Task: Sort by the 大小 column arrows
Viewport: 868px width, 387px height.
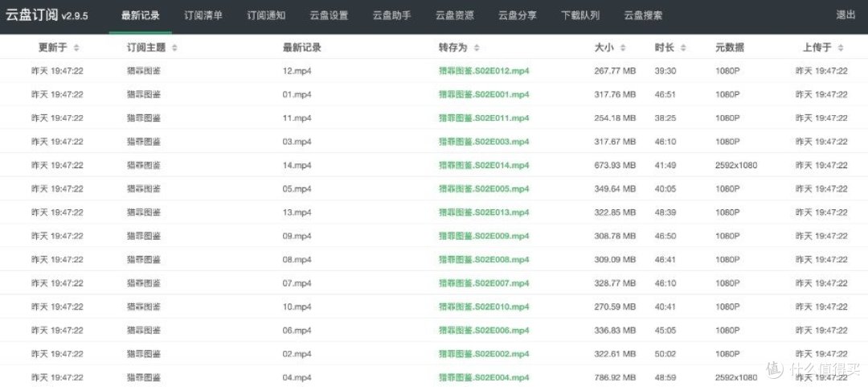Action: point(623,48)
